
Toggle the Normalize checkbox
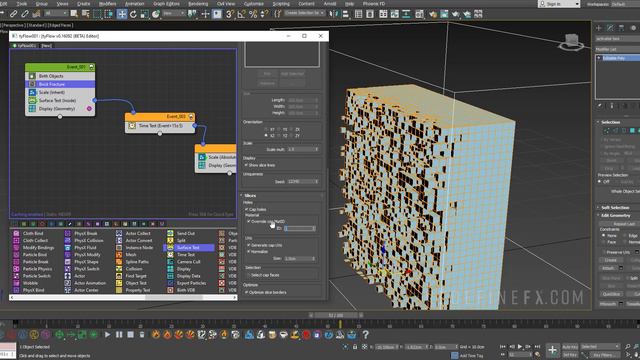point(249,251)
